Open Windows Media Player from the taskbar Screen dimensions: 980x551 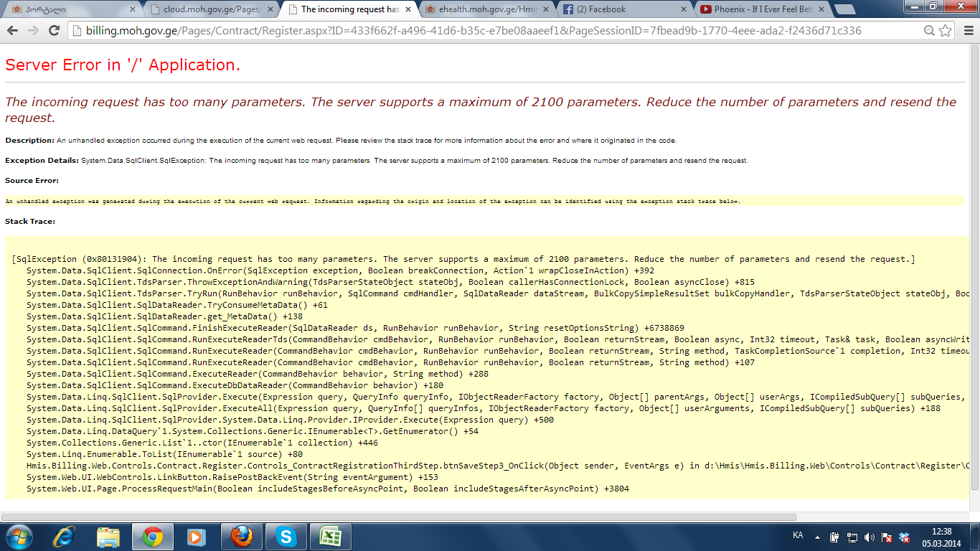point(195,536)
